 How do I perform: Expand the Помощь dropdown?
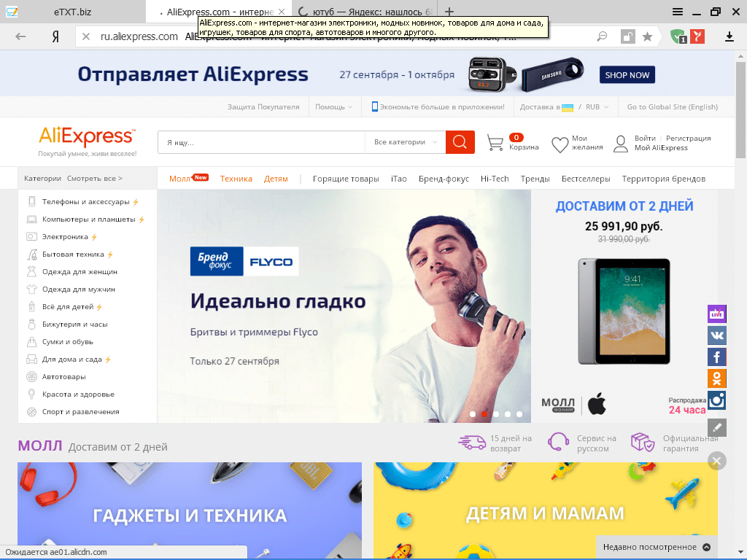coord(333,106)
